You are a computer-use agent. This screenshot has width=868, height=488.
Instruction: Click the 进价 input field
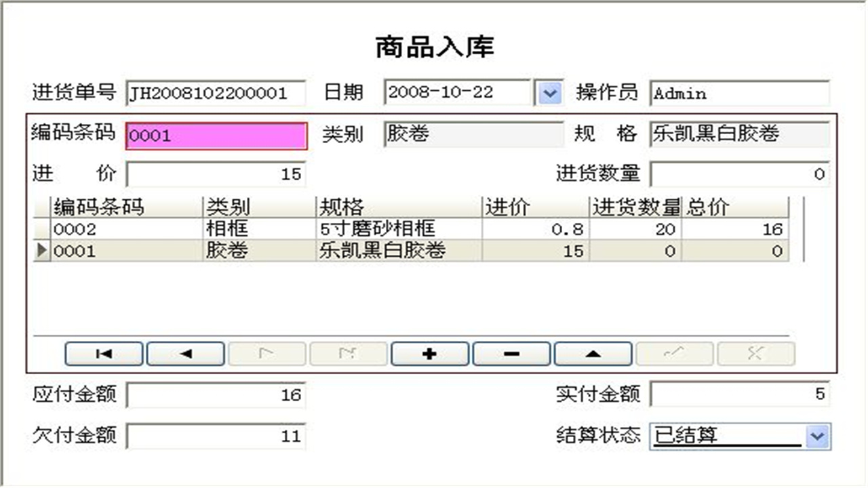(x=216, y=174)
